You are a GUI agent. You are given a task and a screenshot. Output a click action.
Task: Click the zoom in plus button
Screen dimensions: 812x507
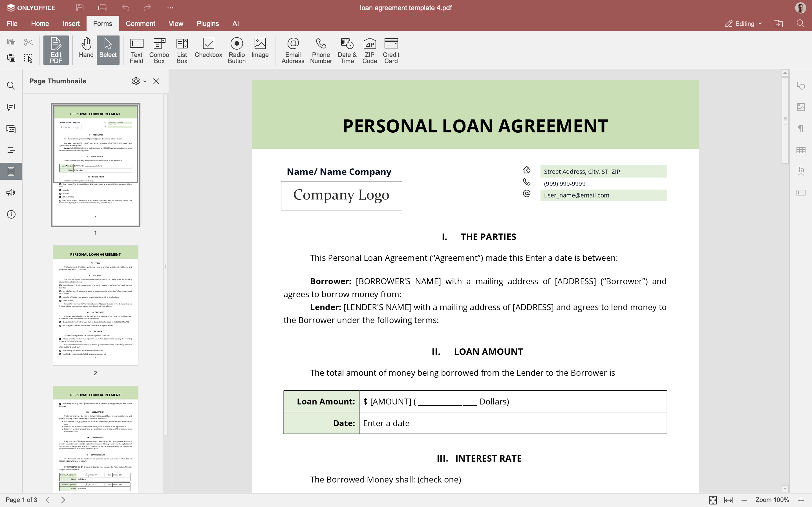tap(801, 500)
